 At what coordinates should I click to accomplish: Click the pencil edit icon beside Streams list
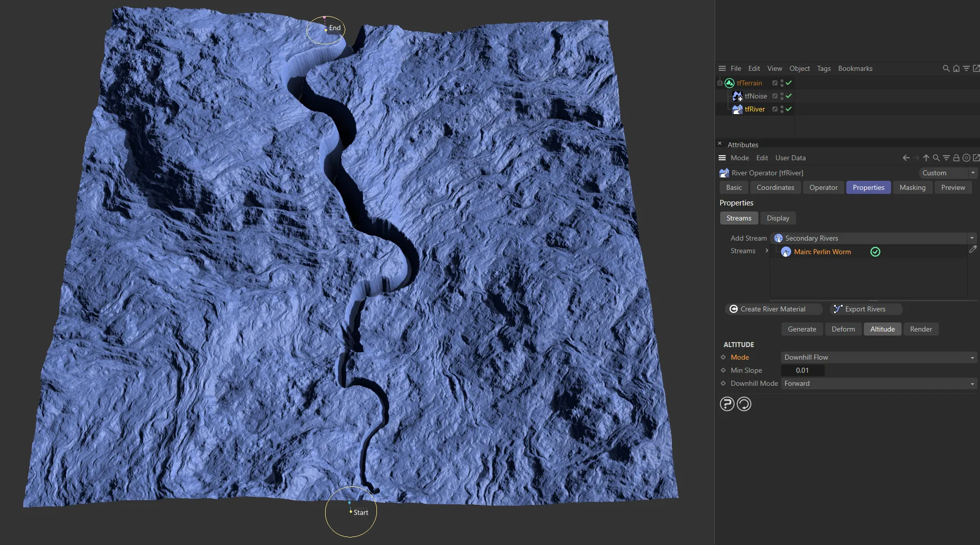pos(973,249)
